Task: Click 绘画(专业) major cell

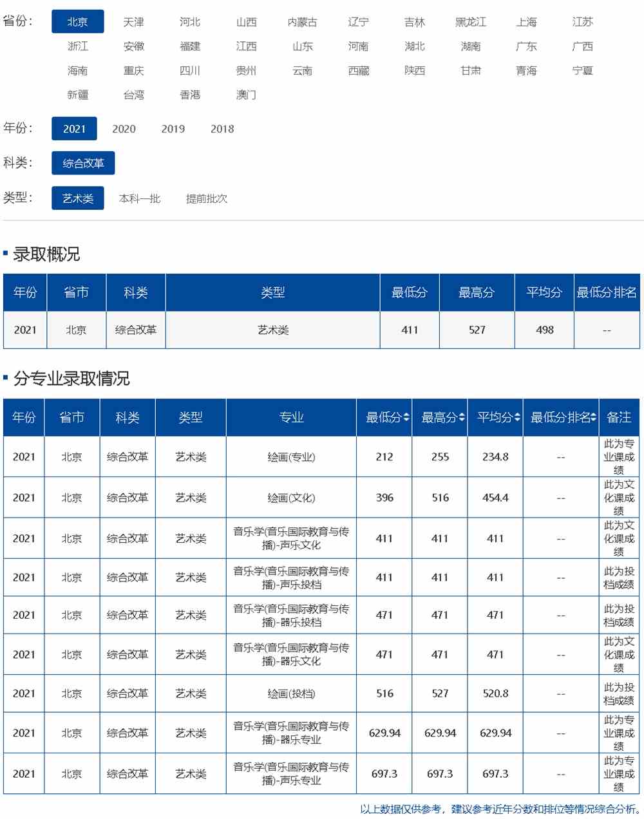Action: (x=291, y=457)
